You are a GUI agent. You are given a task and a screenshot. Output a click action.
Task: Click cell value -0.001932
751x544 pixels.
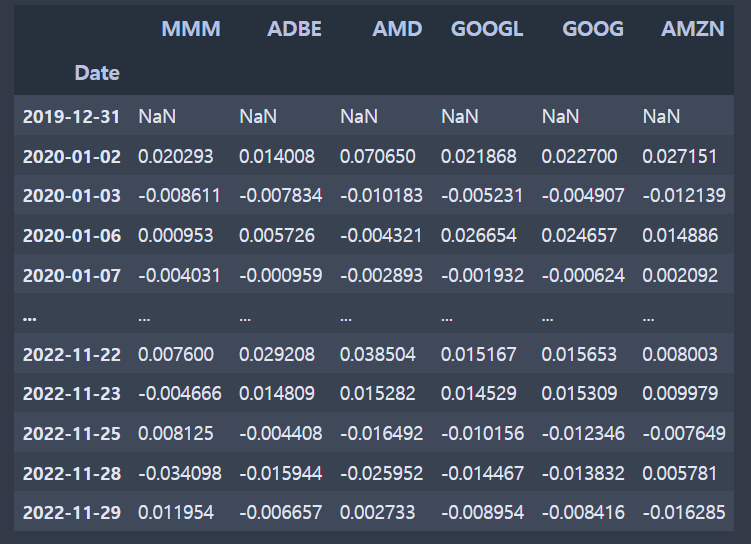(x=482, y=275)
